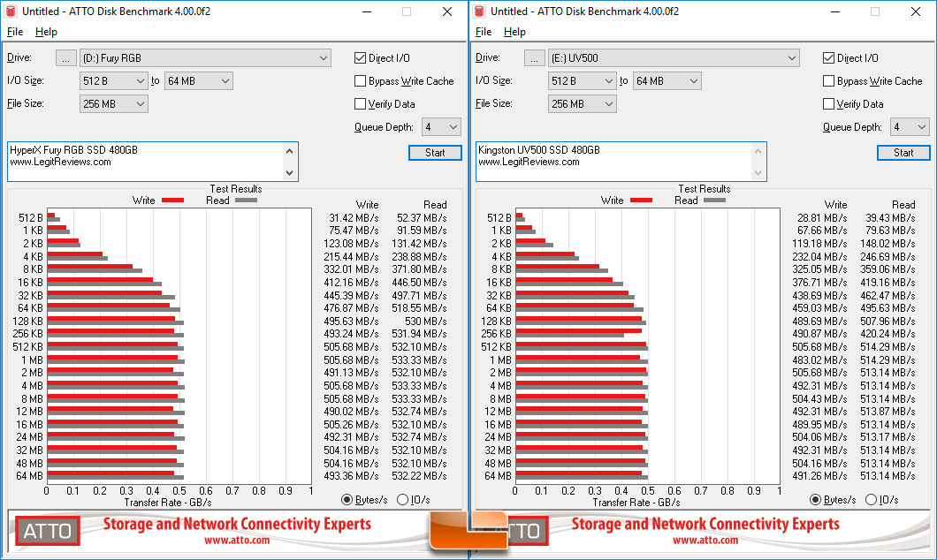Open maximum I/O size 64 MB dropdown, Fury window
Screen dimensions: 937x560
(x=198, y=80)
